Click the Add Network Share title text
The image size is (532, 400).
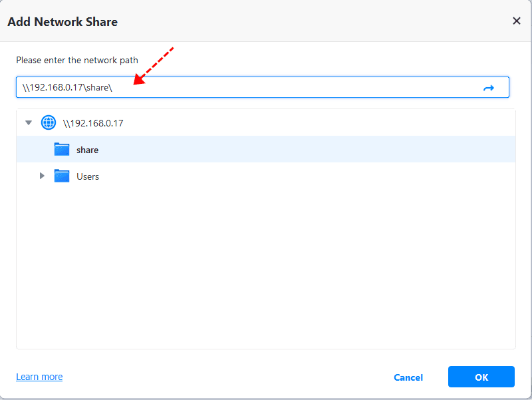click(63, 22)
